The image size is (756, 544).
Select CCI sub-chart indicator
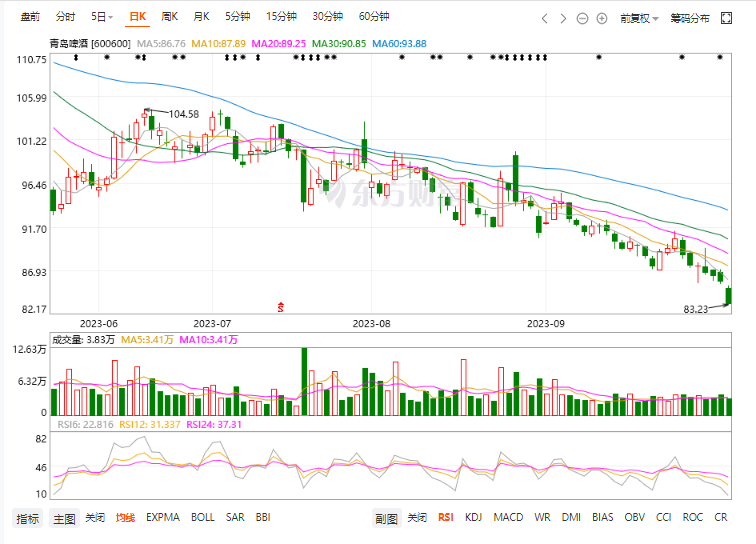[x=664, y=517]
